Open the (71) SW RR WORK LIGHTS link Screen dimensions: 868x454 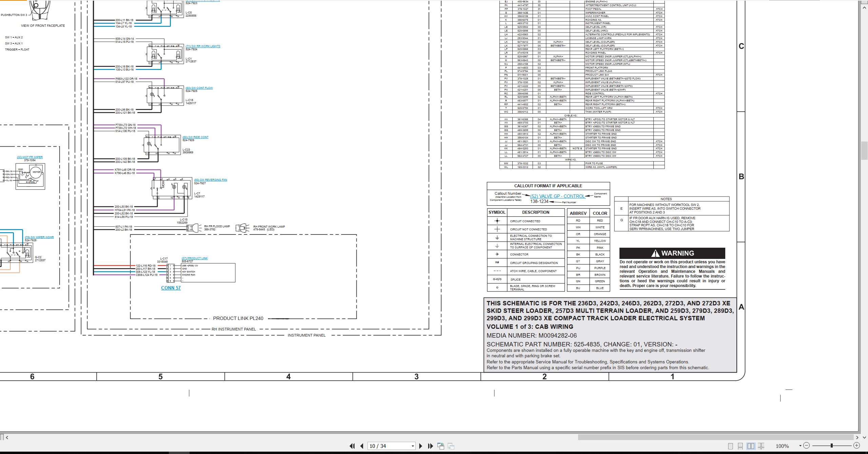[203, 46]
